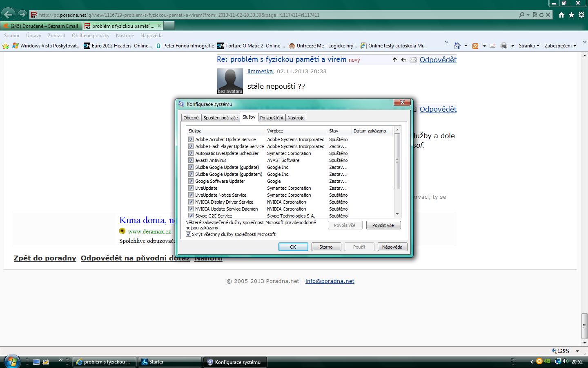Screen dimensions: 588x368
Task: Open the browser Home page icon at top right
Action: coord(561,15)
